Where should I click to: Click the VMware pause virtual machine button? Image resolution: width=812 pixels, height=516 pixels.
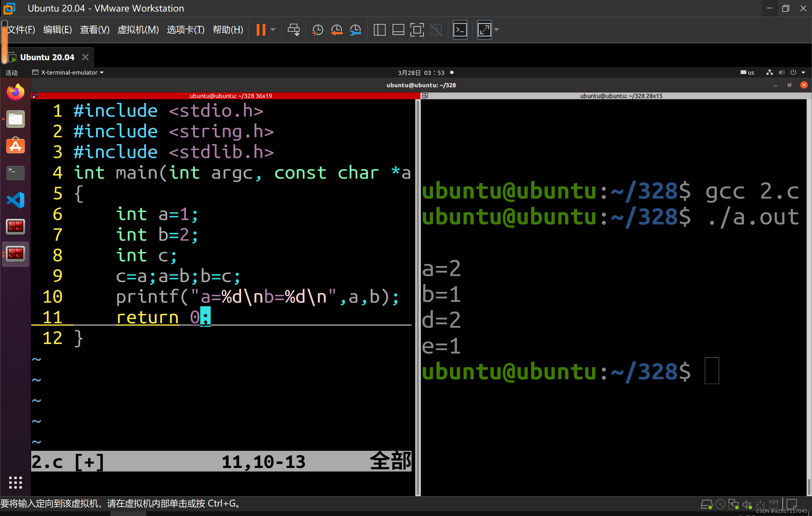[x=261, y=30]
